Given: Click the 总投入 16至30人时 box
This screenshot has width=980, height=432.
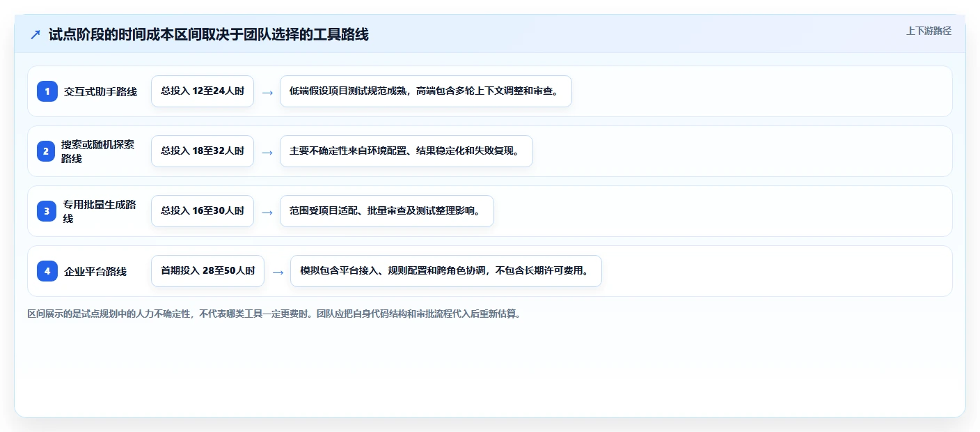Looking at the screenshot, I should click(203, 211).
